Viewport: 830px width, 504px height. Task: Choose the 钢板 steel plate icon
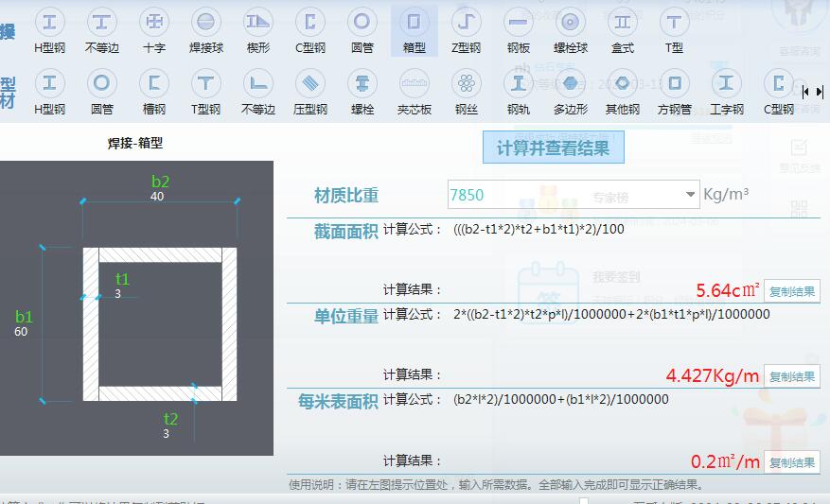tap(519, 30)
